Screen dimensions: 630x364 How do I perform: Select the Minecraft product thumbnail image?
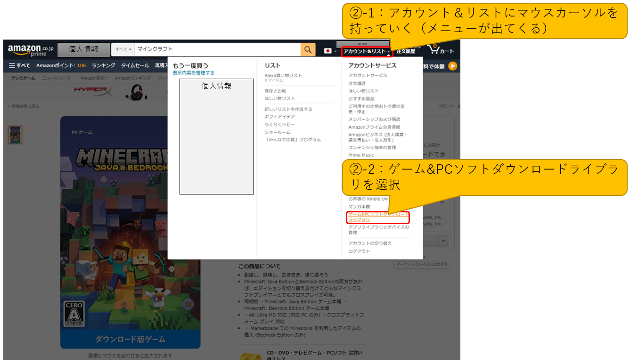(x=15, y=135)
